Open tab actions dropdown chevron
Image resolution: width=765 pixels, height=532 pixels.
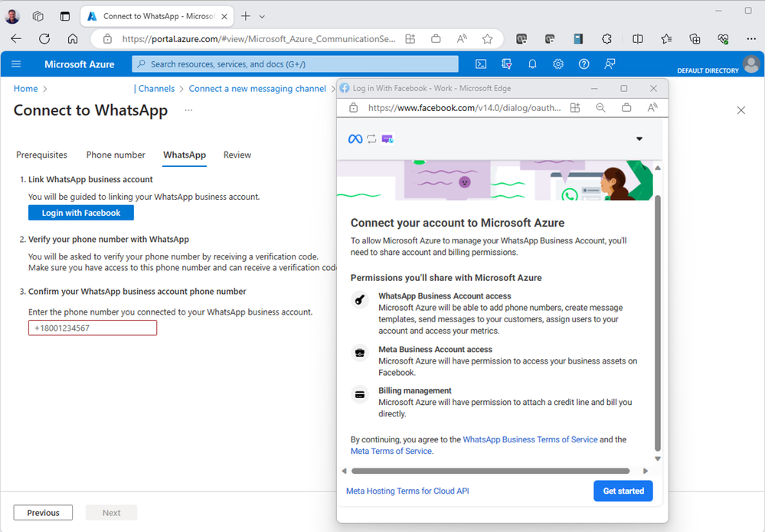pyautogui.click(x=262, y=17)
